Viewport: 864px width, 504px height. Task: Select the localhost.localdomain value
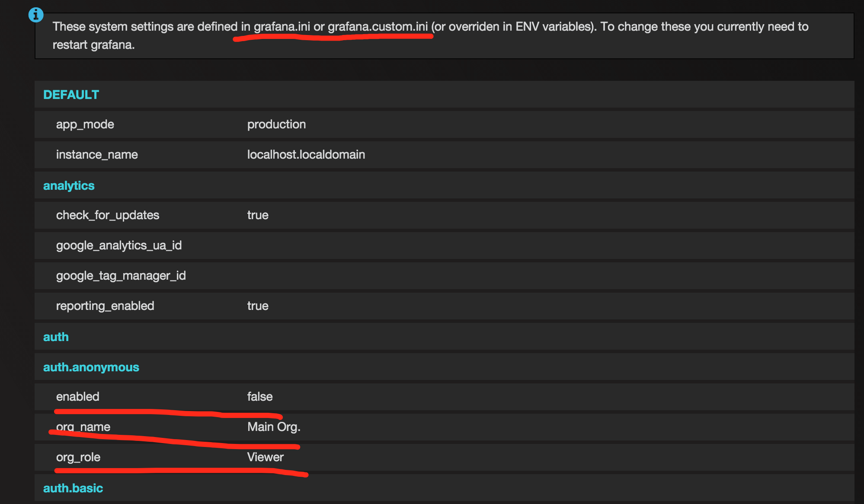306,155
